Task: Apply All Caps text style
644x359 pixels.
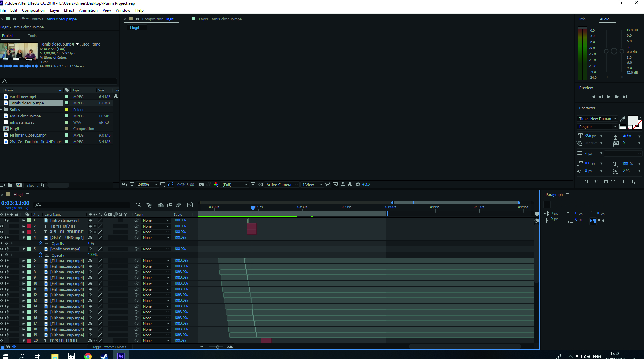Action: coord(606,182)
